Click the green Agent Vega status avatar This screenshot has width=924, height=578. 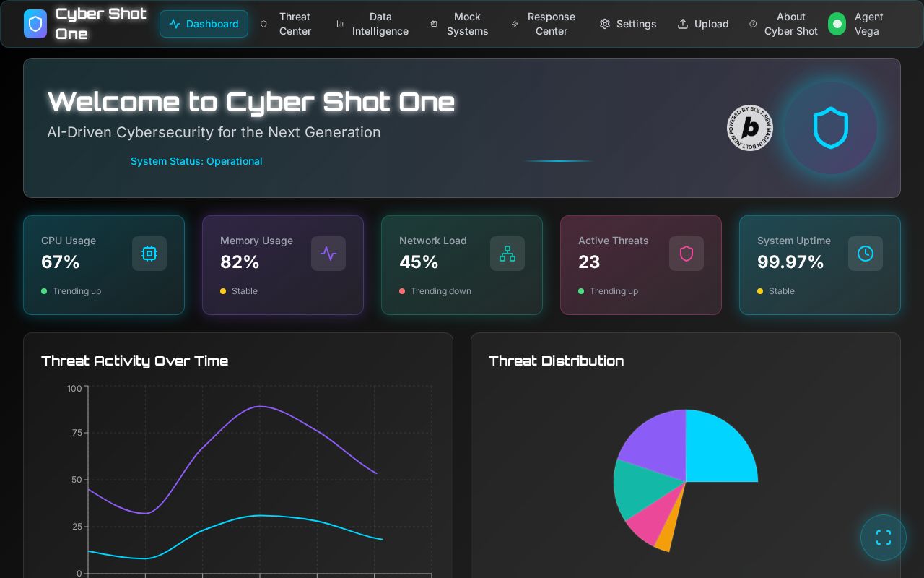(x=837, y=24)
